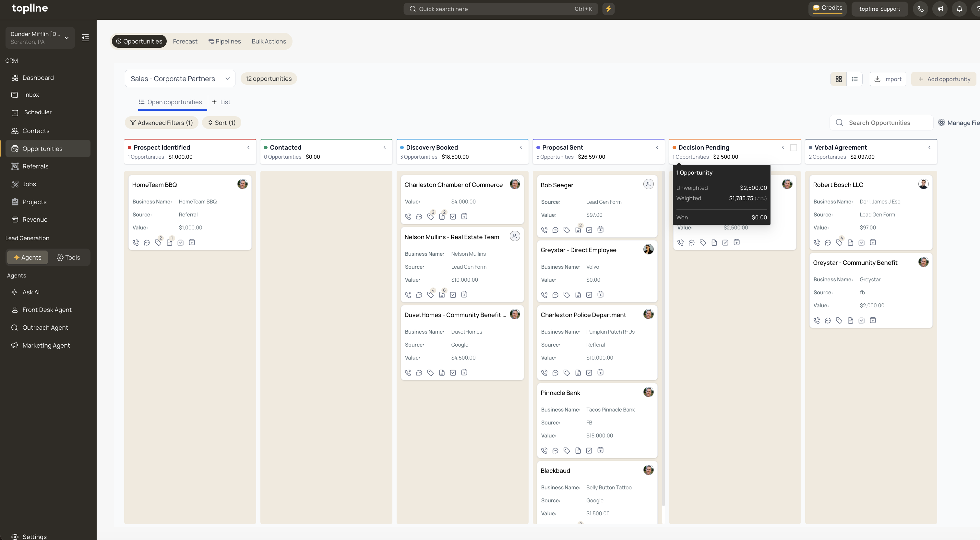Collapse the Contacted column
The height and width of the screenshot is (540, 980).
click(385, 148)
